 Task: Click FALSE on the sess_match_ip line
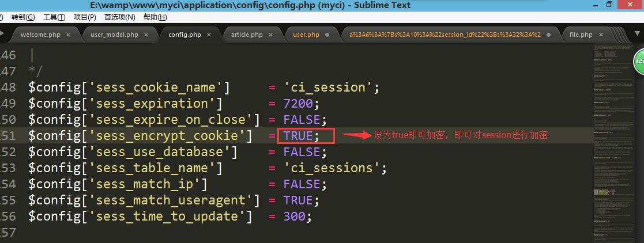(x=302, y=184)
